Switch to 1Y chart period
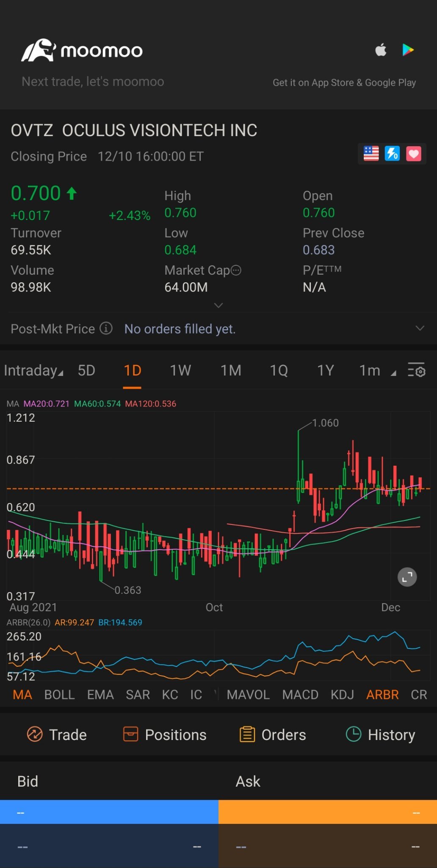Image resolution: width=437 pixels, height=868 pixels. [326, 370]
